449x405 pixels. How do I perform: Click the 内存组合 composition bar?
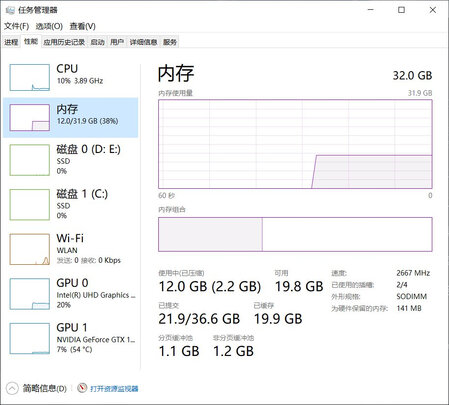click(295, 234)
